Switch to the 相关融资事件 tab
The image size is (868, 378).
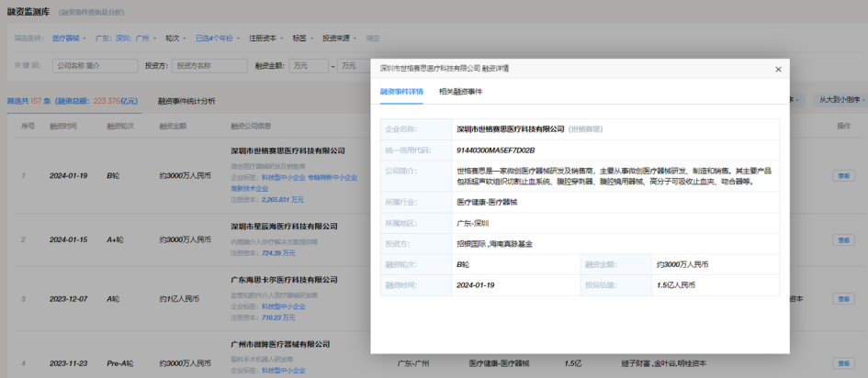(460, 92)
